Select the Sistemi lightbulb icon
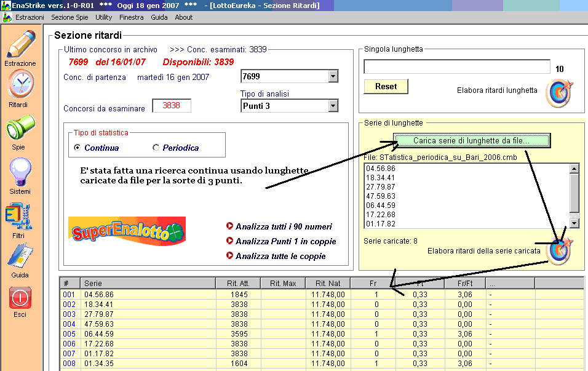 (x=20, y=172)
